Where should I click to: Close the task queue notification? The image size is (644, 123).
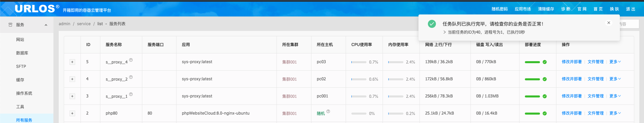(x=609, y=23)
